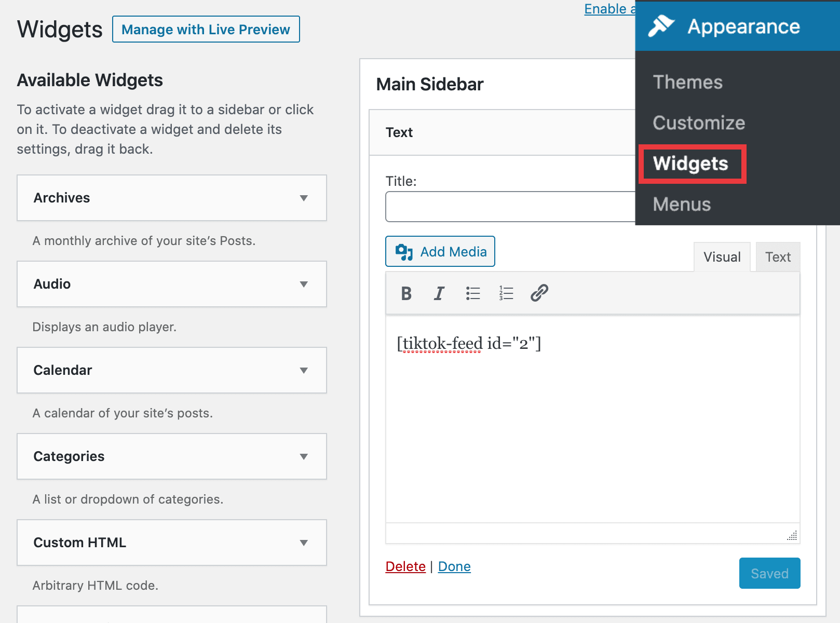Apply italic formatting in the editor
The width and height of the screenshot is (840, 623).
(x=439, y=293)
